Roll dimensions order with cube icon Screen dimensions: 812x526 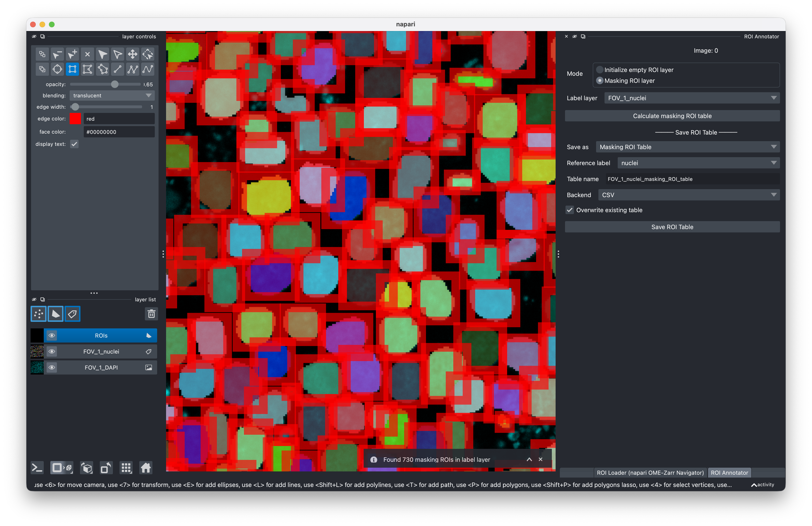pos(86,468)
